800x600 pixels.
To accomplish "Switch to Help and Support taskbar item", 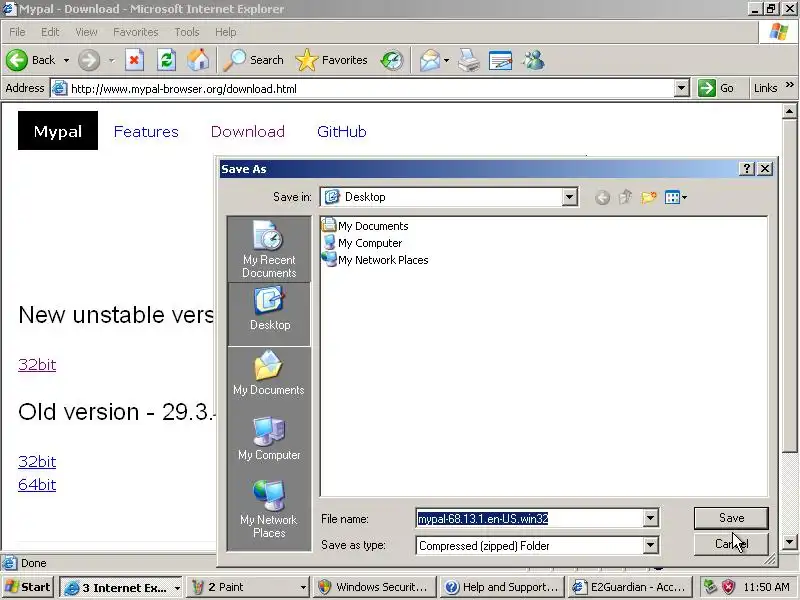I will 502,587.
